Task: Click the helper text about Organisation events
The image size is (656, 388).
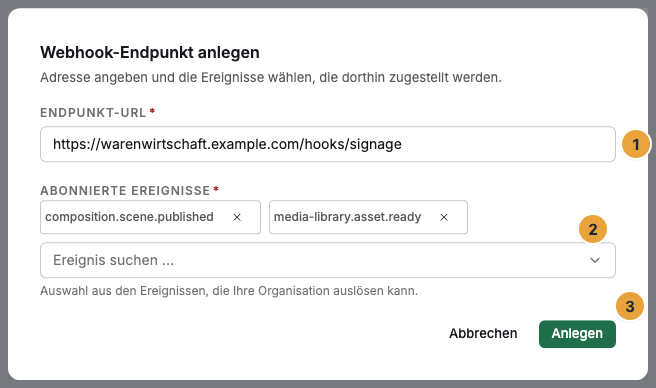Action: (x=229, y=290)
